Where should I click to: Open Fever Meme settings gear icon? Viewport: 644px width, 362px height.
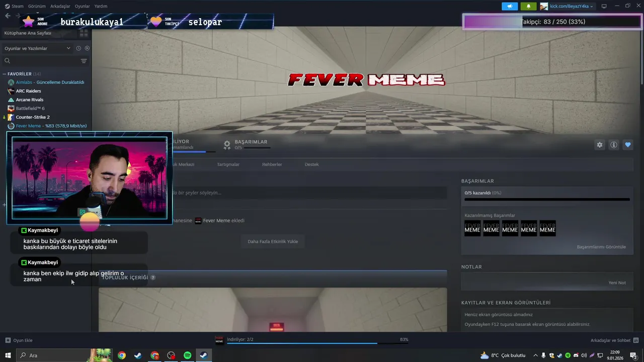coord(600,145)
